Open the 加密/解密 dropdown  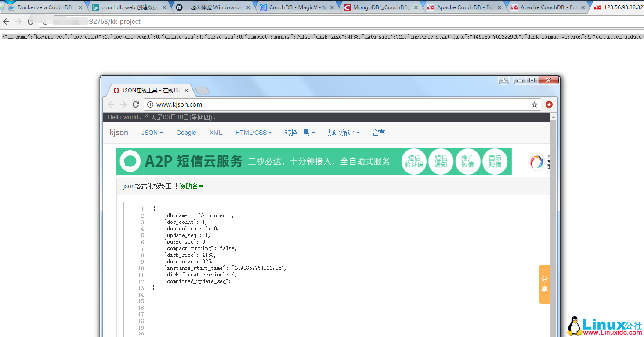coord(344,133)
